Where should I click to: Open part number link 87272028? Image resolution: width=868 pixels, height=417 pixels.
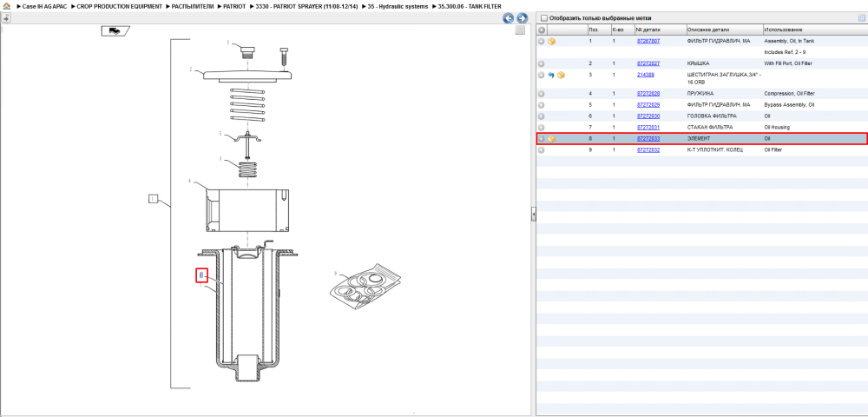(x=648, y=94)
